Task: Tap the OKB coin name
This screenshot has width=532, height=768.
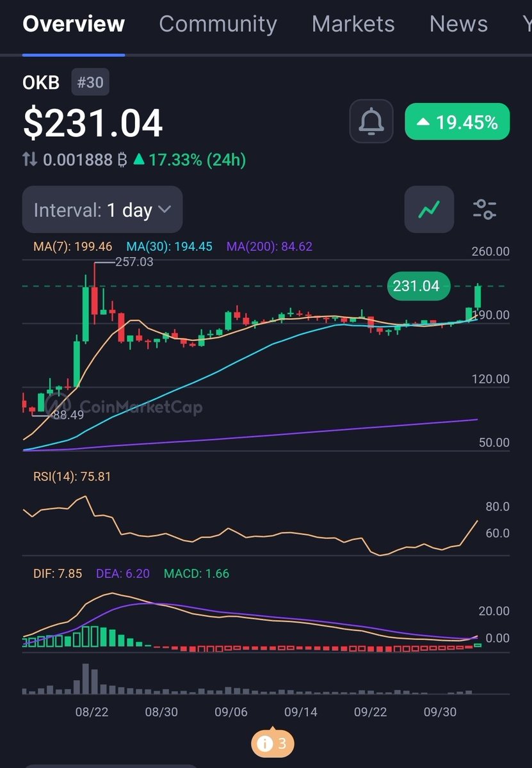Action: pyautogui.click(x=41, y=83)
